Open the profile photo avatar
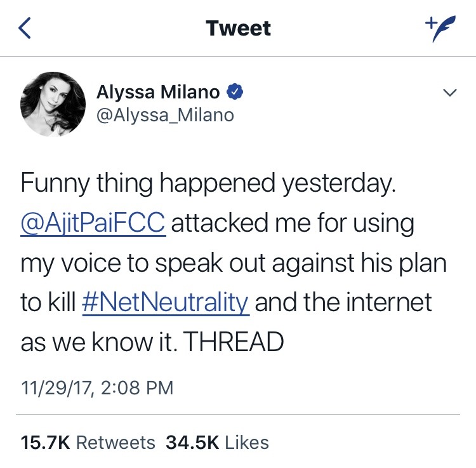The height and width of the screenshot is (468, 476). click(53, 103)
